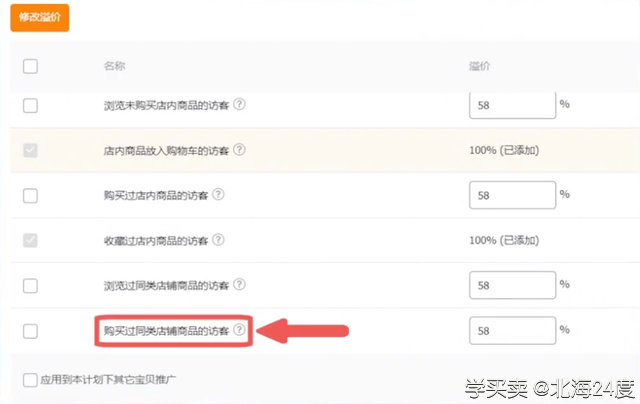Enable 应用到本计划下其它宝贝推广 checkbox

click(x=30, y=380)
